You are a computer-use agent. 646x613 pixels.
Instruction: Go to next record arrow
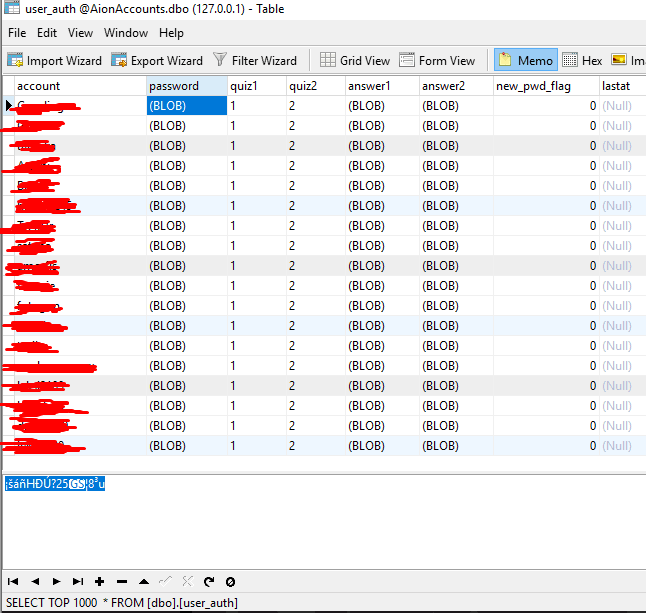tap(56, 581)
